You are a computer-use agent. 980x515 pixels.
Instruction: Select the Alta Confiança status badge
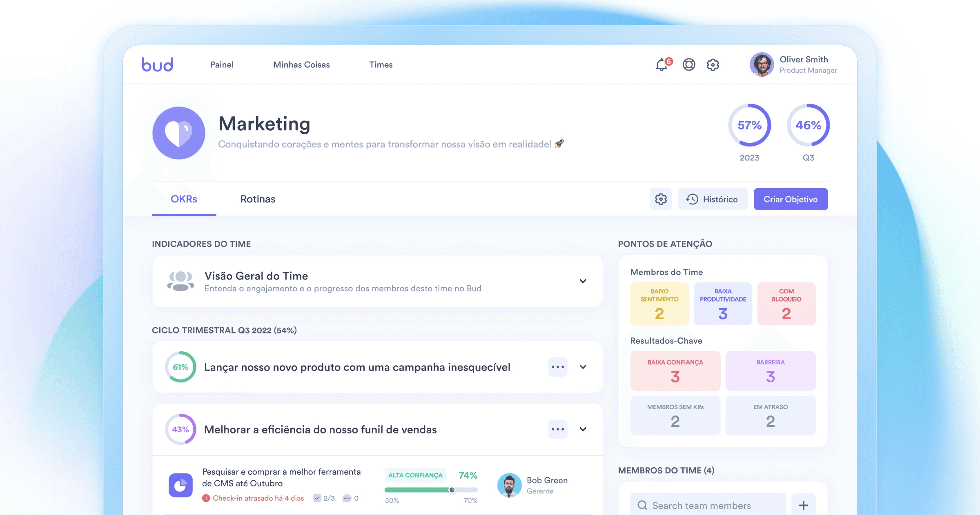[x=415, y=475]
